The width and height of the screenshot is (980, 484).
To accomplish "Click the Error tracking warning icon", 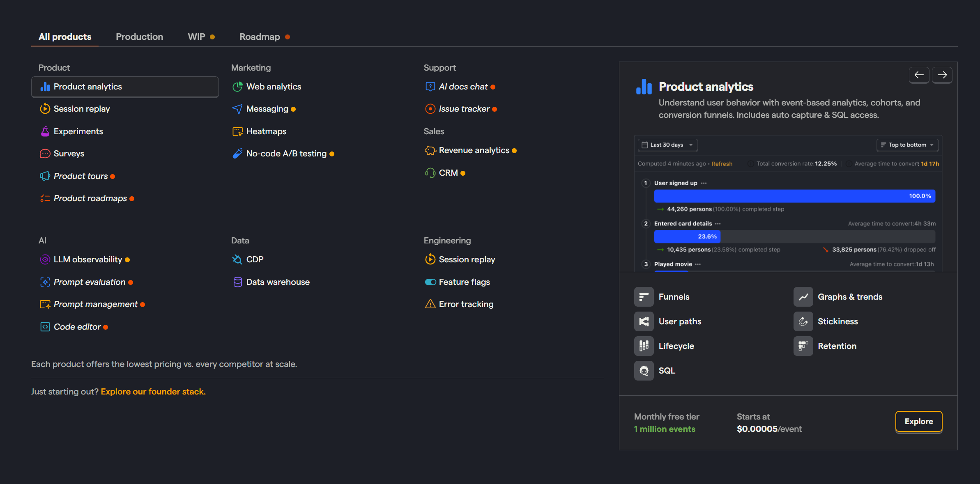I will point(430,304).
